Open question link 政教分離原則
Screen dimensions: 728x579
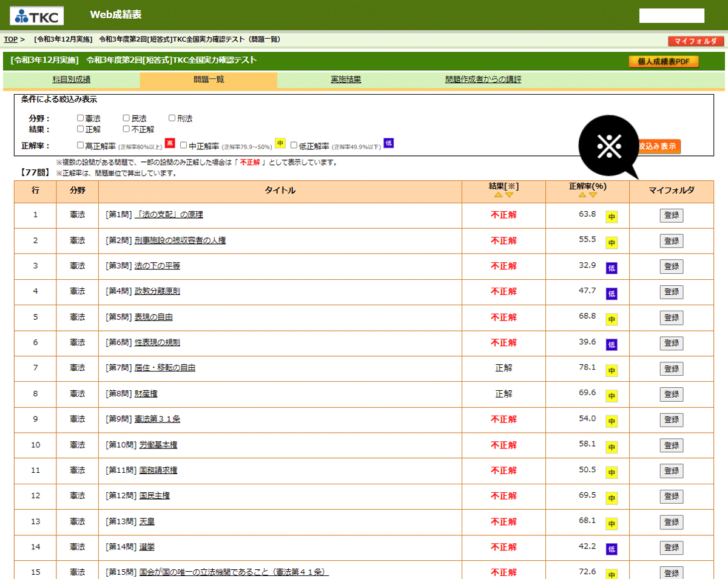coord(157,291)
